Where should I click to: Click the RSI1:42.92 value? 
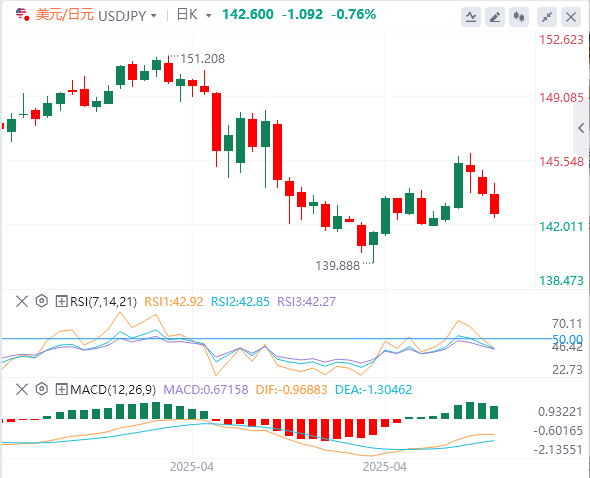pos(174,302)
